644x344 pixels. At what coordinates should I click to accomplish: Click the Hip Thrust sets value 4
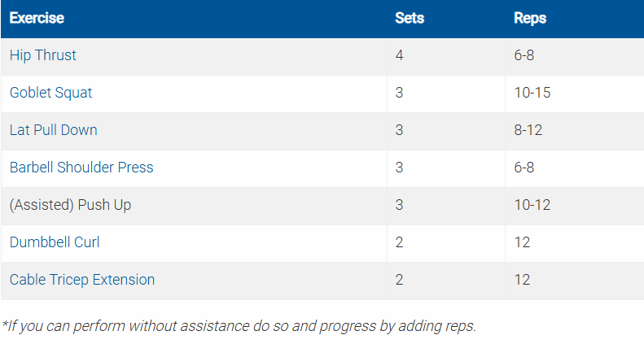coord(399,55)
